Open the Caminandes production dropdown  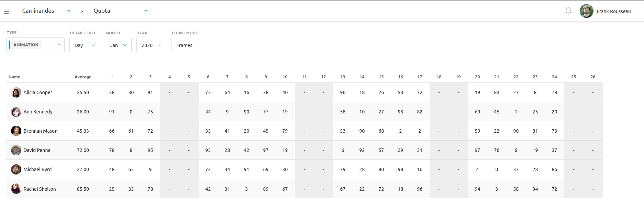point(46,11)
